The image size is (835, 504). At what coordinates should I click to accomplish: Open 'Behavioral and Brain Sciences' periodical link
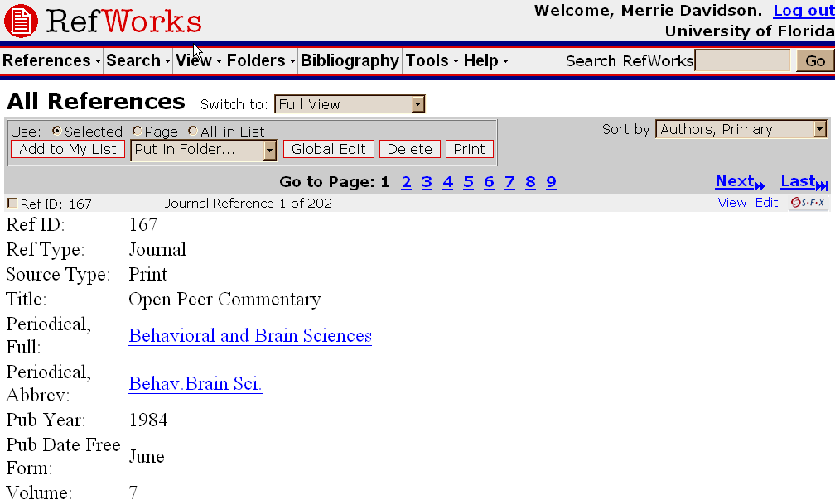pyautogui.click(x=250, y=336)
